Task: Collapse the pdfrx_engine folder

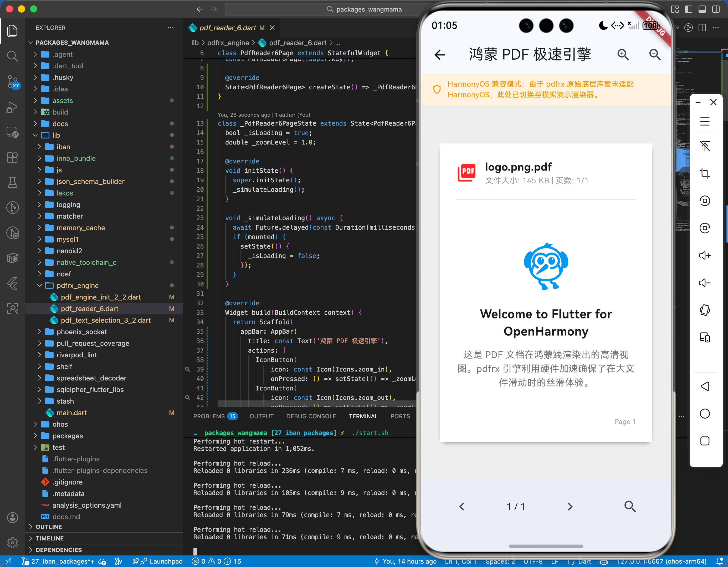Action: (x=77, y=285)
